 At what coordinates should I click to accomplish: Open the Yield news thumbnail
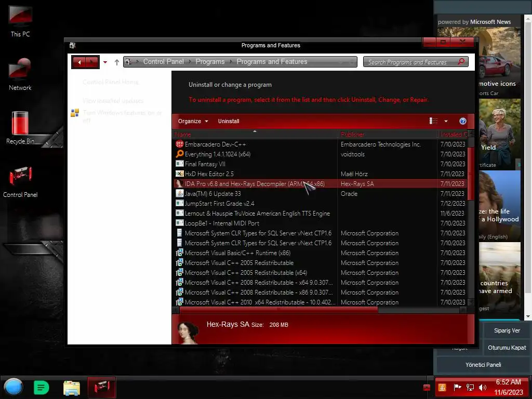click(499, 134)
